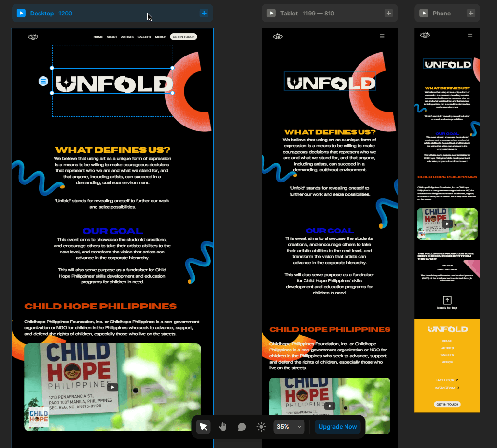Image resolution: width=497 pixels, height=448 pixels.
Task: Click GALLERY in the Desktop nav
Action: 144,37
